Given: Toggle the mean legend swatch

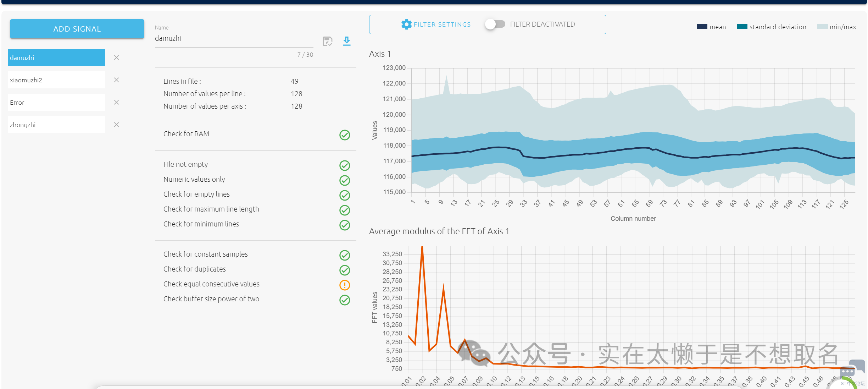Looking at the screenshot, I should pos(702,27).
